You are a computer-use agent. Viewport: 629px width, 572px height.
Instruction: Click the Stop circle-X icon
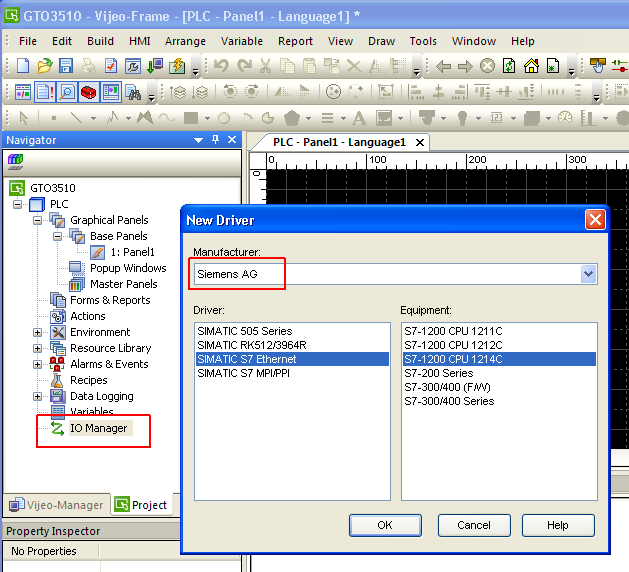click(x=487, y=66)
